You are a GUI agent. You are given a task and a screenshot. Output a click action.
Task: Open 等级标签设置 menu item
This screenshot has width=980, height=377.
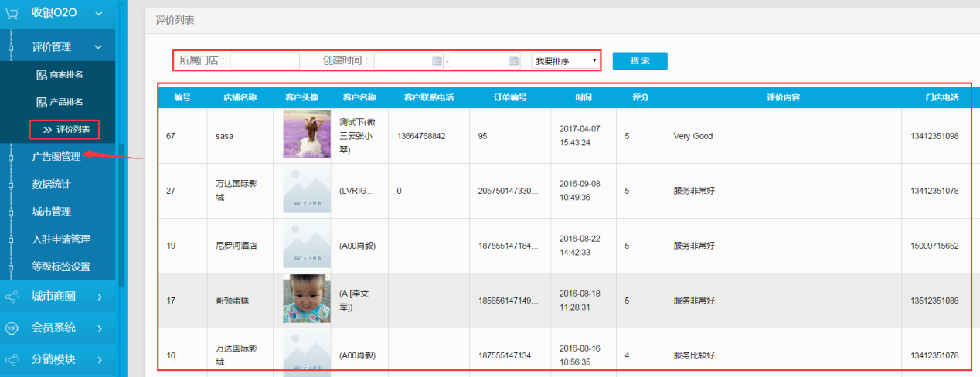click(61, 267)
